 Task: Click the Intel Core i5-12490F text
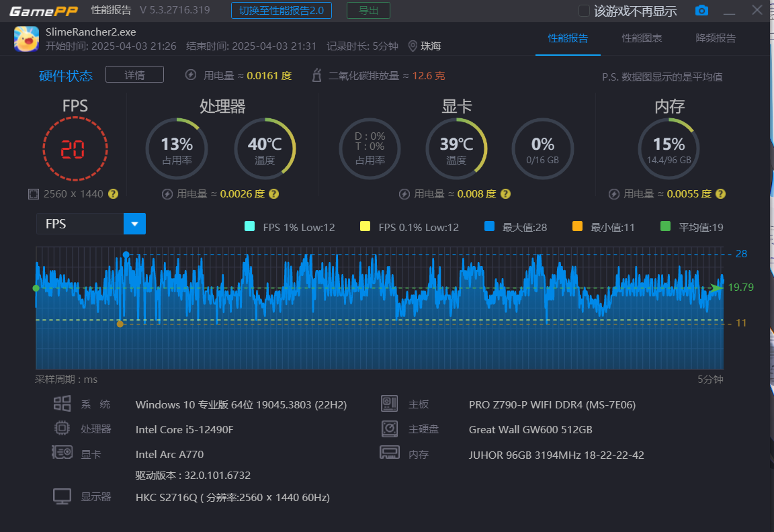pos(184,429)
